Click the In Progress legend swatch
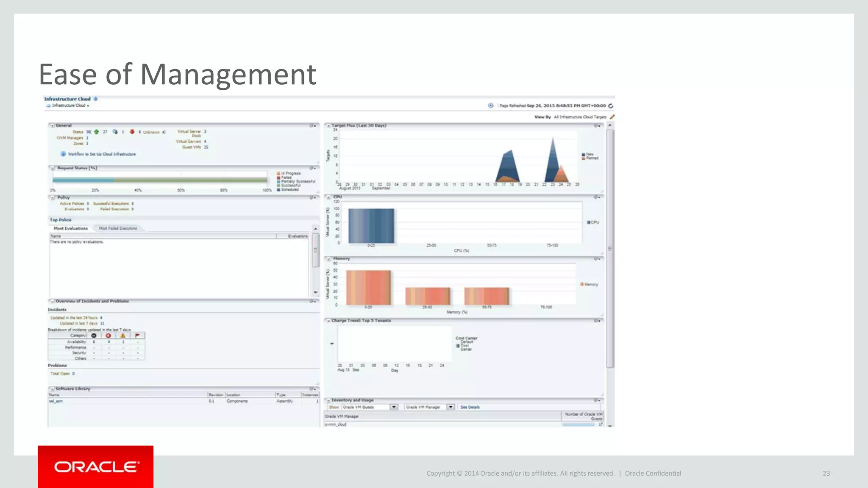868x488 pixels. 278,173
